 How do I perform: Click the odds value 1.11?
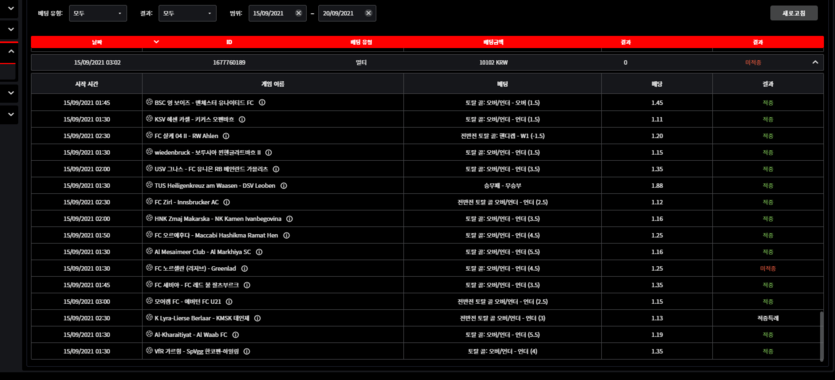[x=657, y=120]
